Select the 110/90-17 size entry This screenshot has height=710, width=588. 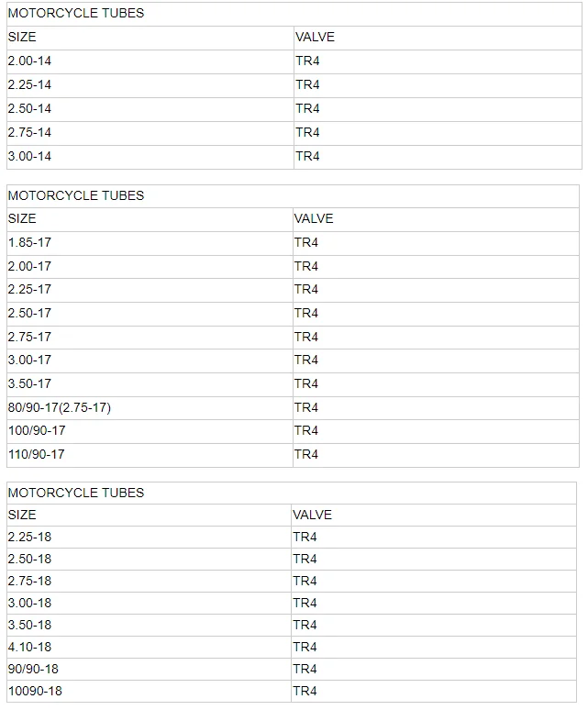[150, 455]
